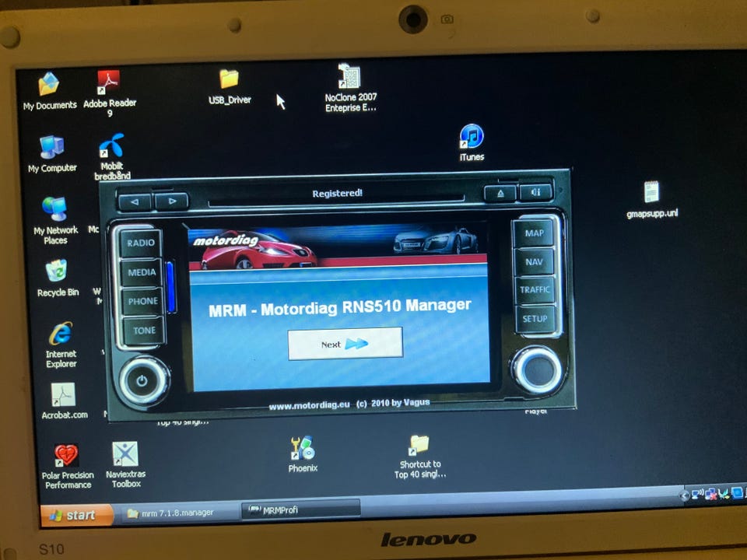Click the right rotary knob on the RNS510
This screenshot has height=560, width=747.
538,370
